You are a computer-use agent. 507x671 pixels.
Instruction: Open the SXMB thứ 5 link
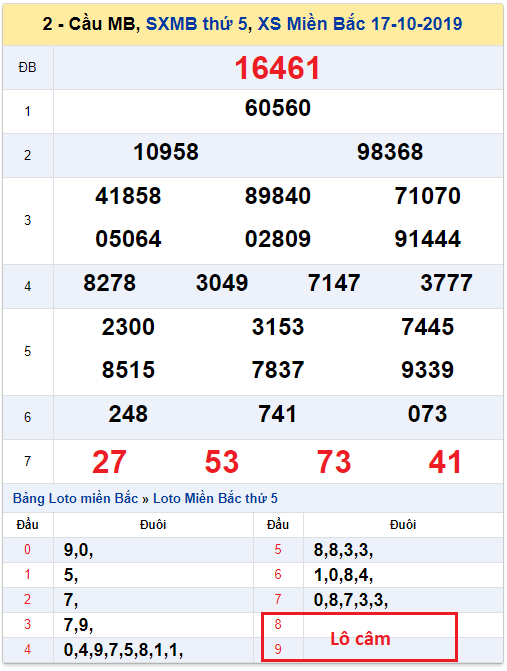point(196,24)
